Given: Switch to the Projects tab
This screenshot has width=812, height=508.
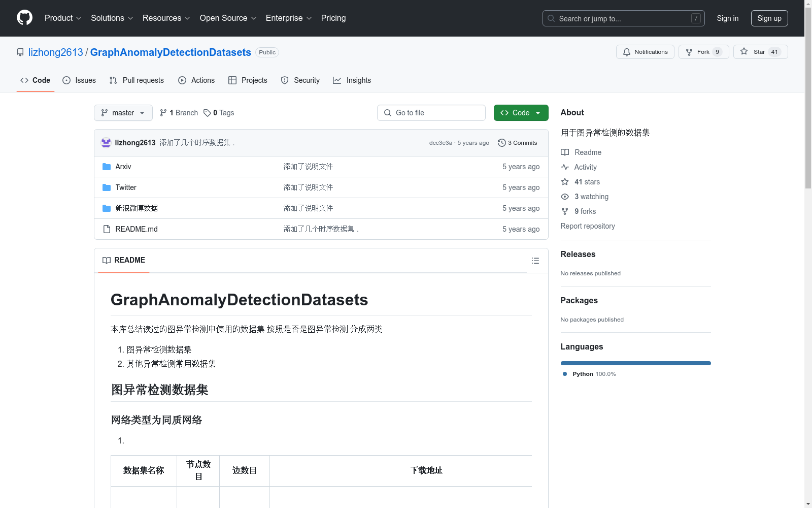Looking at the screenshot, I should click(248, 80).
